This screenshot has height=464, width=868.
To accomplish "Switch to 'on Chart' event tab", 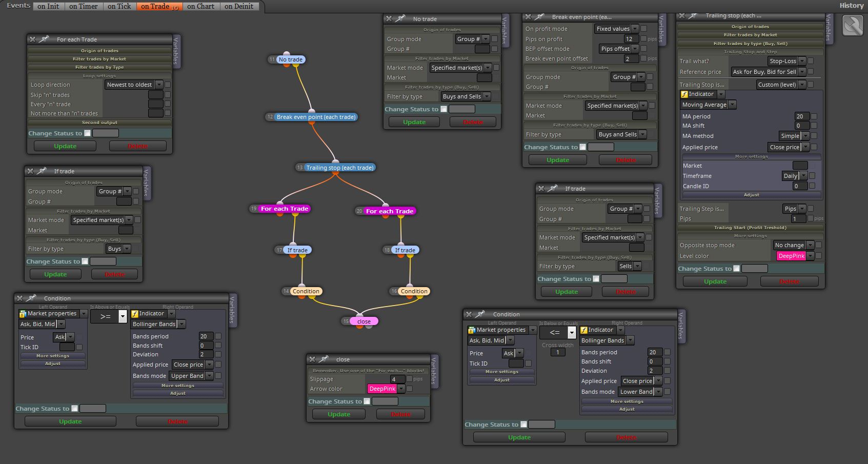I will pos(200,6).
